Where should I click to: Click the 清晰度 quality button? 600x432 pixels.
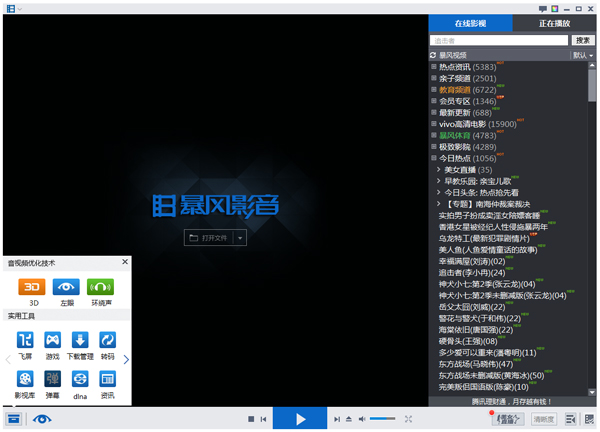coord(543,419)
